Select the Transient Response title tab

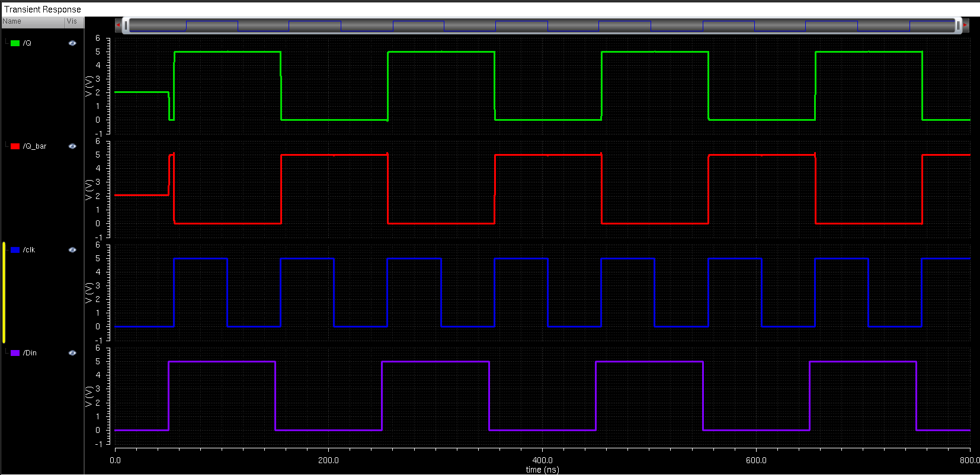click(x=43, y=9)
